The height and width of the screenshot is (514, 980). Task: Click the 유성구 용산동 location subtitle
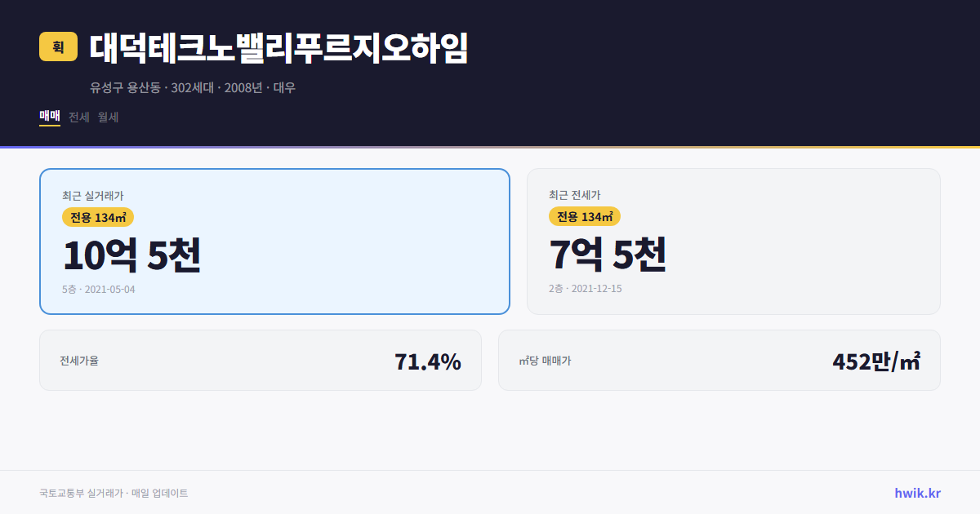point(124,87)
